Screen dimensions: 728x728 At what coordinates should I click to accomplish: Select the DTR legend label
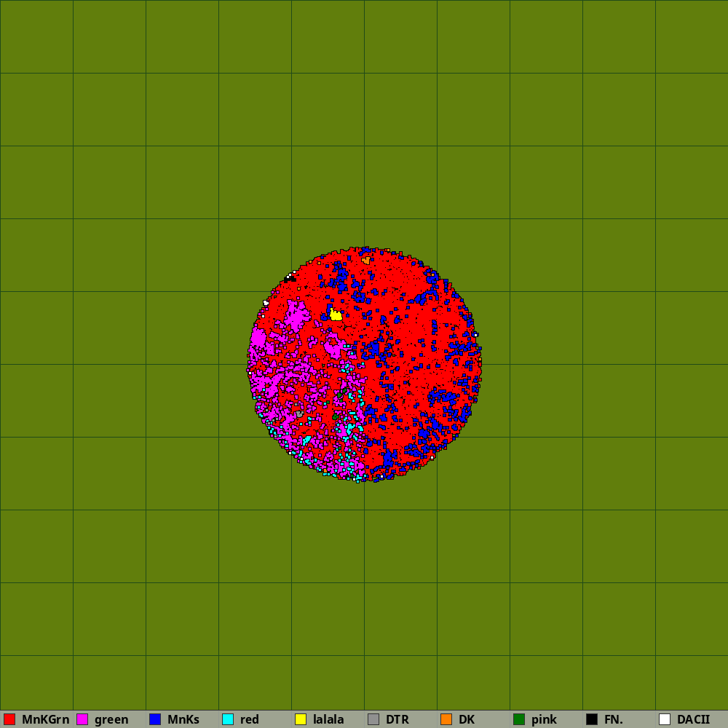tap(397, 719)
